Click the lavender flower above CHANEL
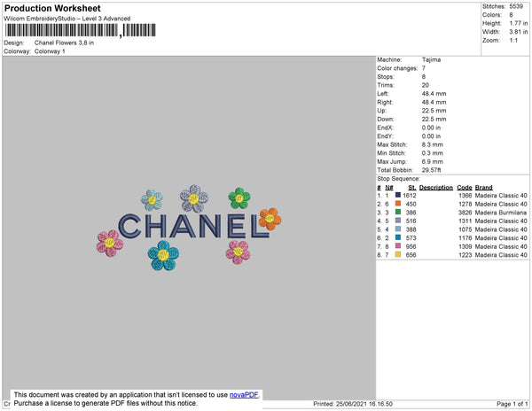Image resolution: width=532 pixels, height=411 pixels. click(193, 198)
